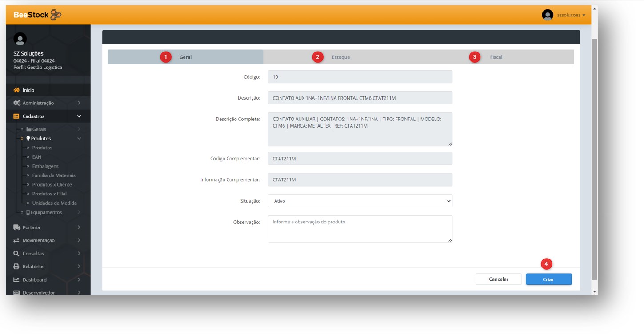Open the szsolucoes user menu
Image resolution: width=644 pixels, height=335 pixels.
coord(571,15)
